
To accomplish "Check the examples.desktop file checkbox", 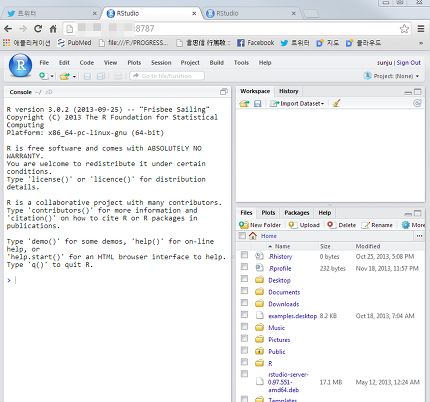I will (x=244, y=314).
